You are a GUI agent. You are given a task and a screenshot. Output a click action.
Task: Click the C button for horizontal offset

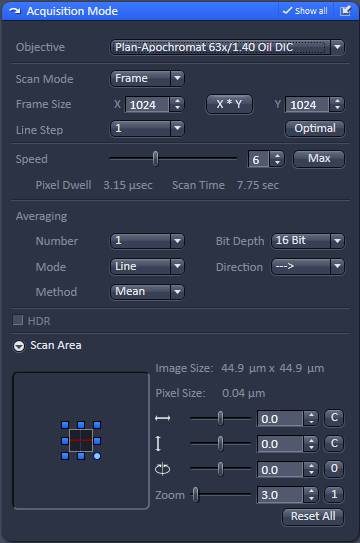click(334, 418)
